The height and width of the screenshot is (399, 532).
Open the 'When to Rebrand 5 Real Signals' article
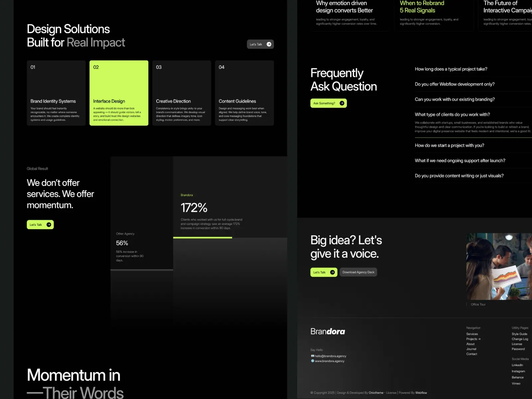(434, 15)
